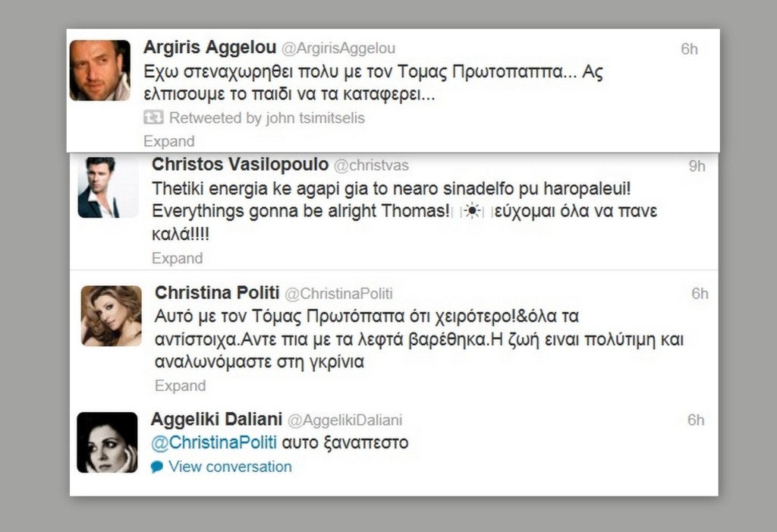Click Retweeted by john tsimitselis text
Screen dimensions: 777x532
pyautogui.click(x=266, y=118)
